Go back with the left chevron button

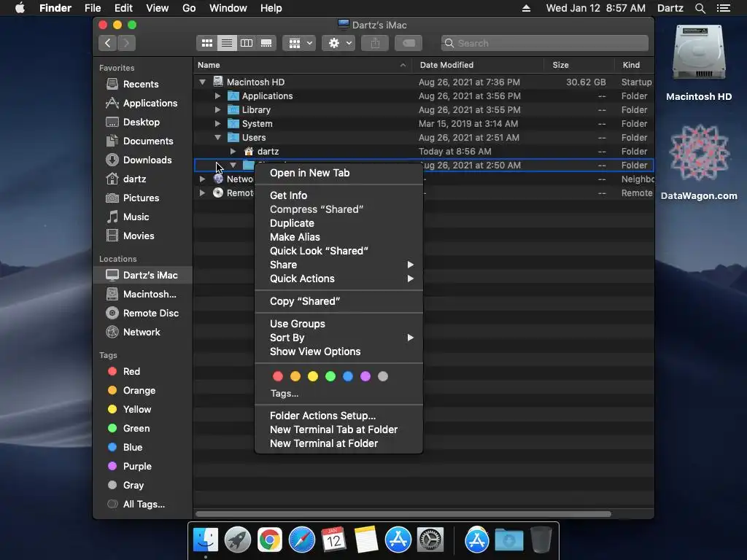108,43
